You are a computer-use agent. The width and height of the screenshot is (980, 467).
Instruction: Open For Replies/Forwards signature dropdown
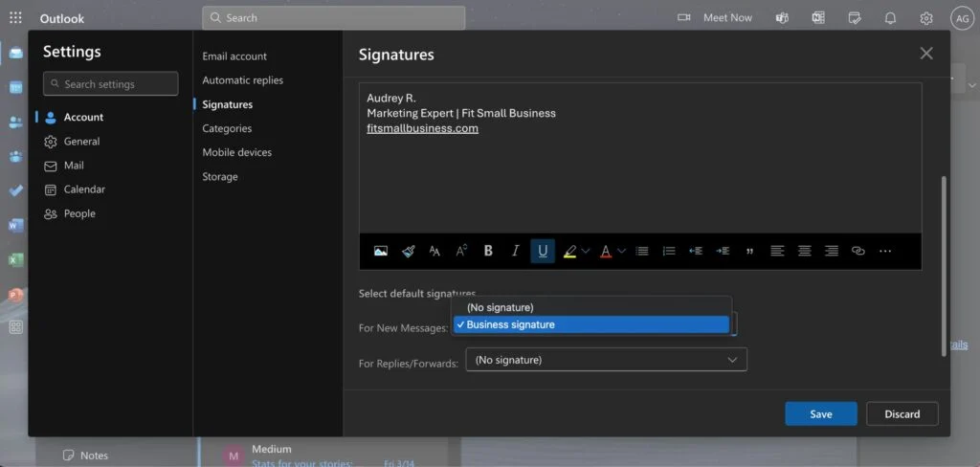[x=606, y=360]
